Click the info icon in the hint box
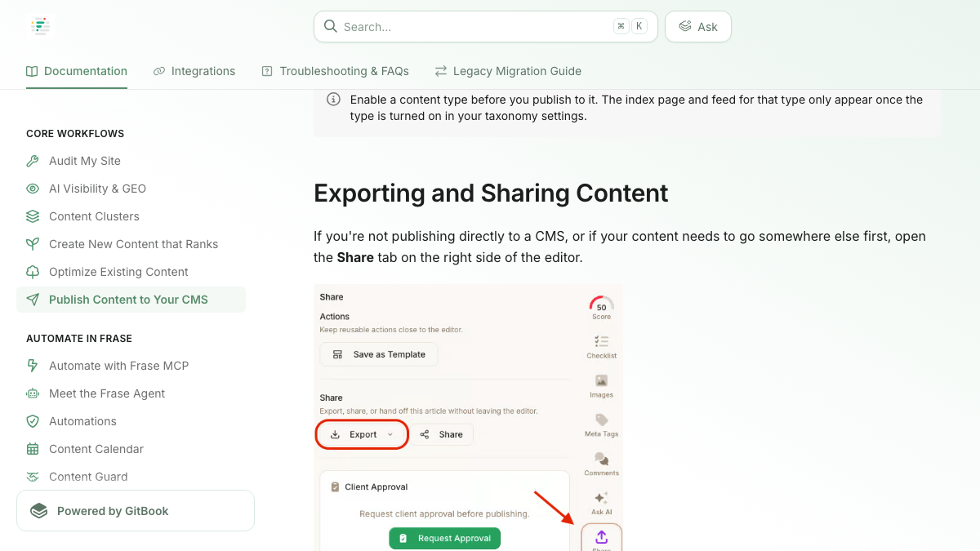The height and width of the screenshot is (551, 980). click(x=333, y=100)
